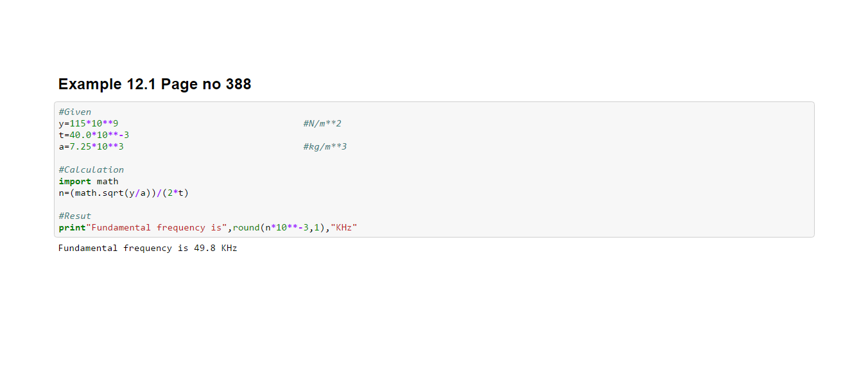Click the '#Calculation' comment line

coord(91,169)
